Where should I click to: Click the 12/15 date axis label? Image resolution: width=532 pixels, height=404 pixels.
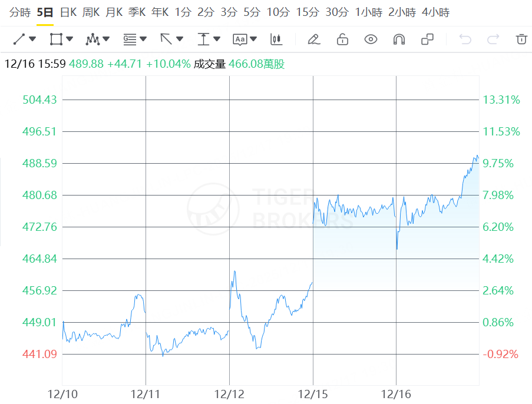pos(313,394)
